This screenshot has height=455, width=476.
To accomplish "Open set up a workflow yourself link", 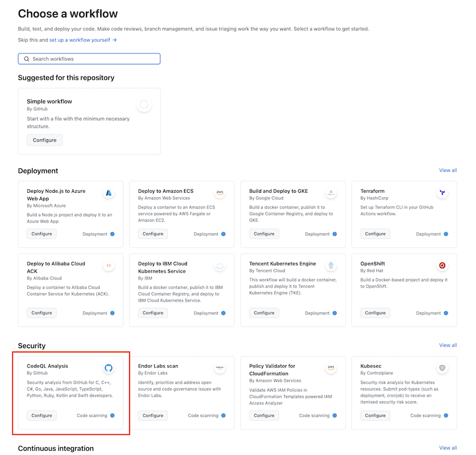I will pos(82,40).
